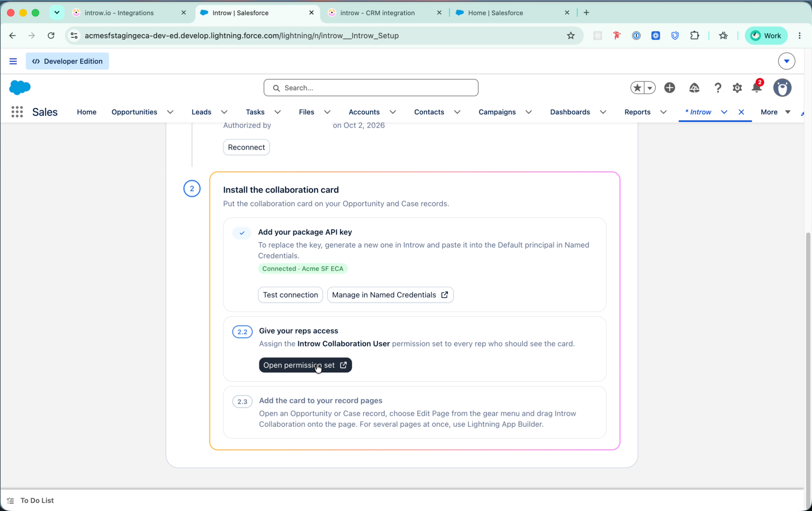Expand the Accounts nav dropdown
812x511 pixels.
tap(393, 112)
